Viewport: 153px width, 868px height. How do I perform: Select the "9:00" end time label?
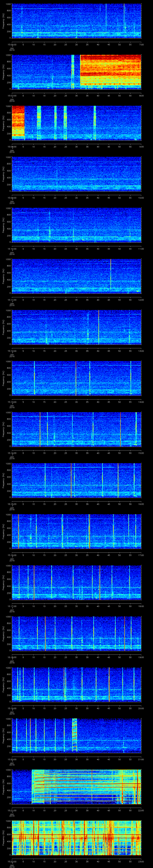point(141,147)
